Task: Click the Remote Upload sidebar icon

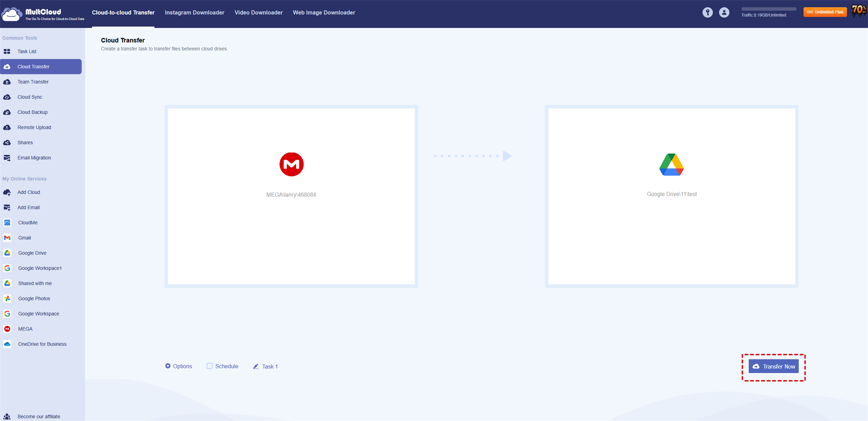Action: click(x=7, y=127)
